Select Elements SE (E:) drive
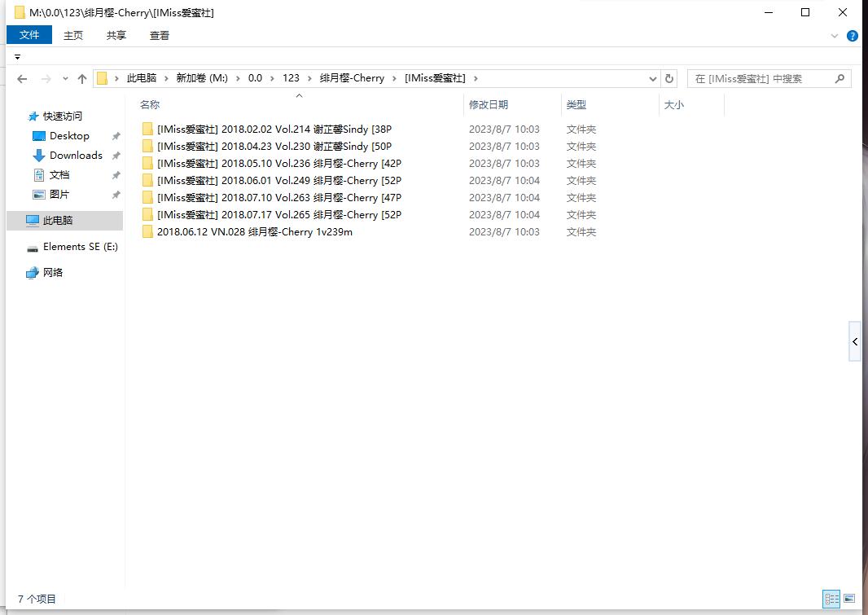 [80, 247]
